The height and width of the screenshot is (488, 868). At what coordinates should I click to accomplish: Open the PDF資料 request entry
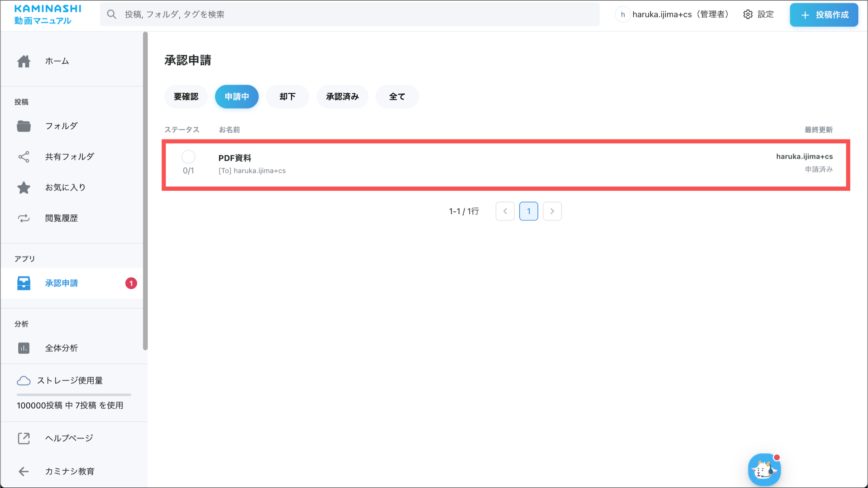235,158
